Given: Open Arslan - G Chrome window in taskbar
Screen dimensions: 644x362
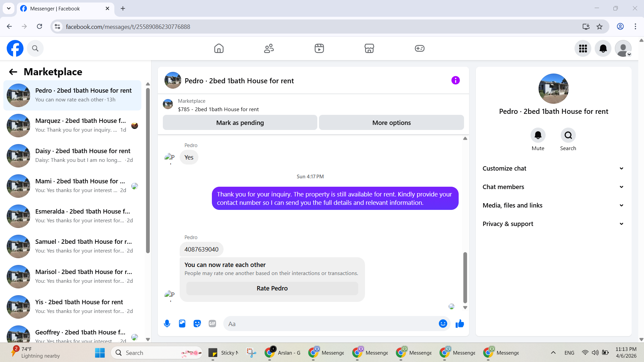Looking at the screenshot, I should click(x=282, y=353).
